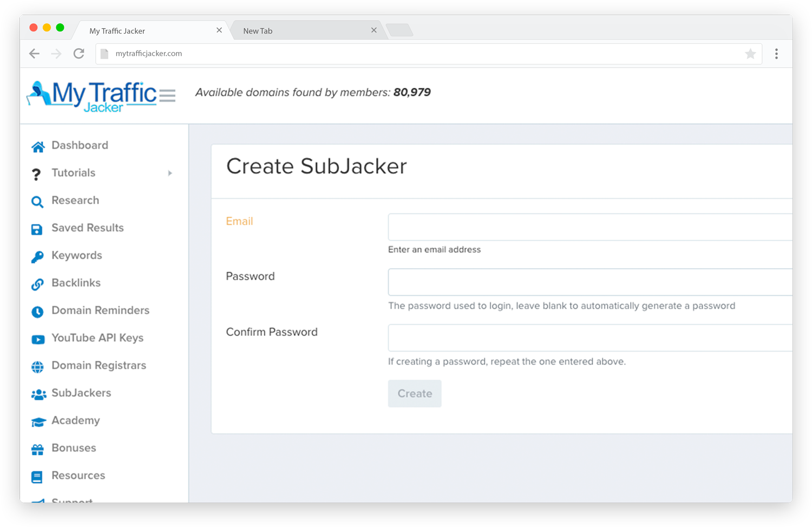Click the SubJackers people icon
The width and height of the screenshot is (812, 527).
click(38, 394)
